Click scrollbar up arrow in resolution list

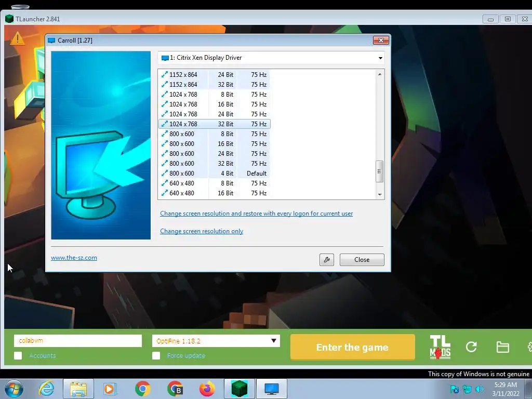[380, 74]
